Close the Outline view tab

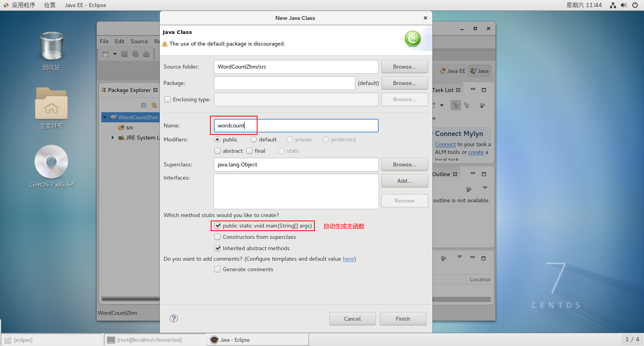tap(455, 174)
